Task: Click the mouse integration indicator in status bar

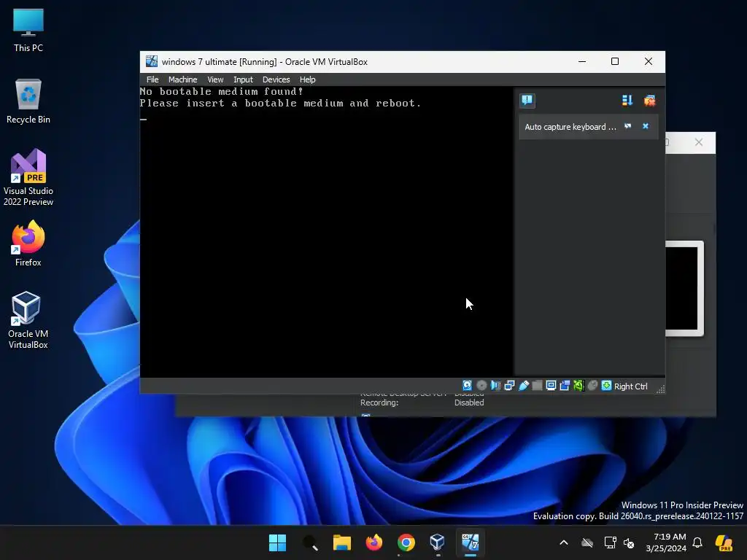Action: click(592, 386)
